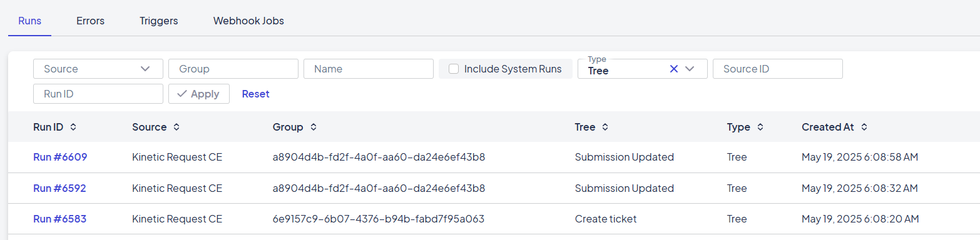The width and height of the screenshot is (980, 240).
Task: Click group ID in Run #6609 row
Action: point(379,157)
